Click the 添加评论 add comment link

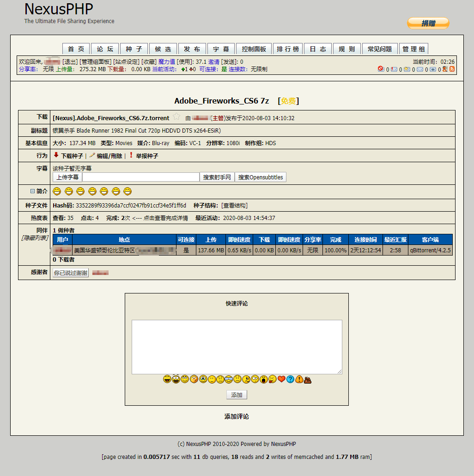pyautogui.click(x=237, y=416)
